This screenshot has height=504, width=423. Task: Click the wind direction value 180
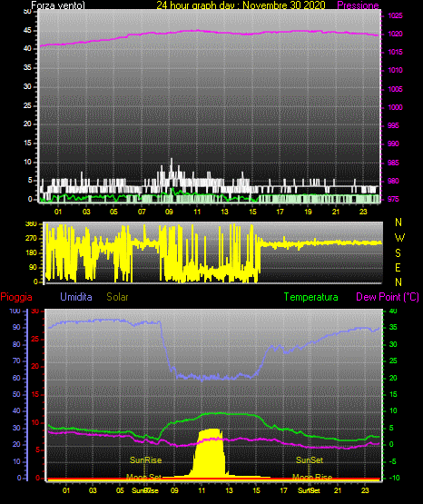click(x=31, y=253)
